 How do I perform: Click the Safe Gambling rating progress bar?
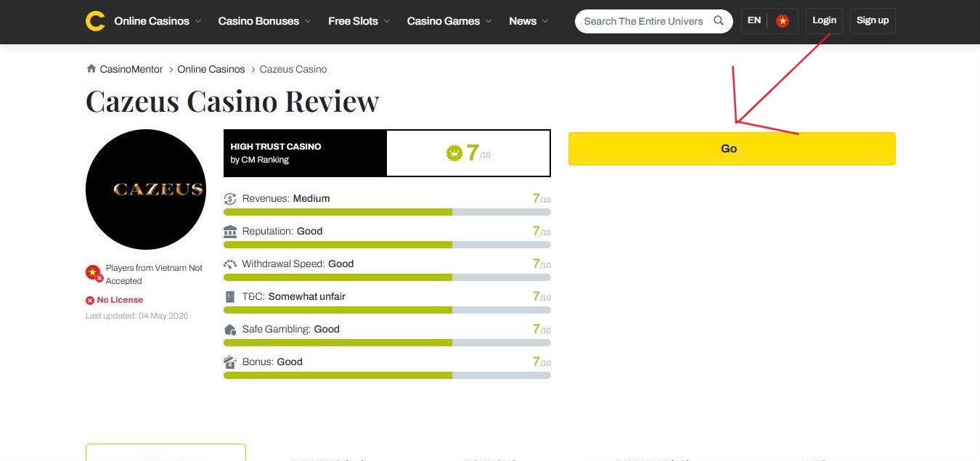(x=387, y=343)
